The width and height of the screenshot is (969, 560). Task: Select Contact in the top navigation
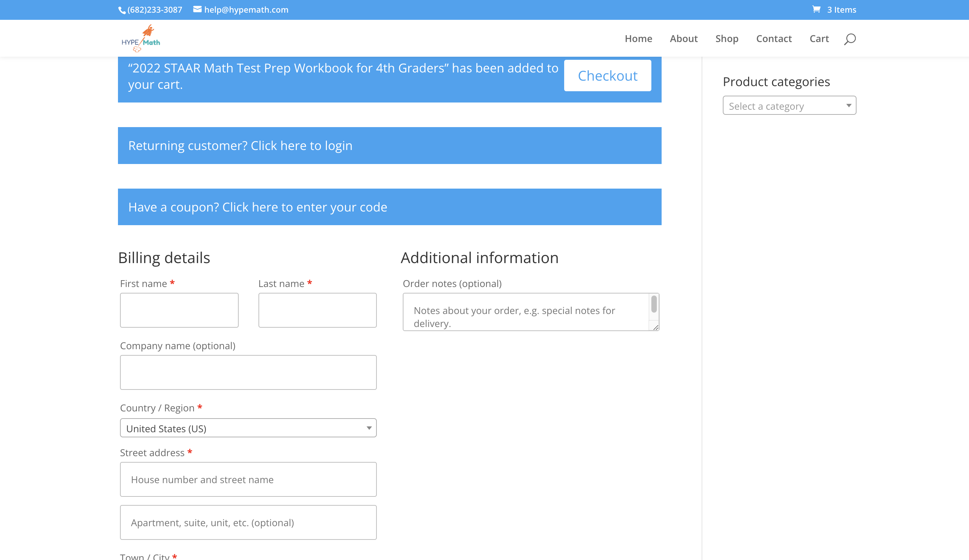pyautogui.click(x=774, y=39)
